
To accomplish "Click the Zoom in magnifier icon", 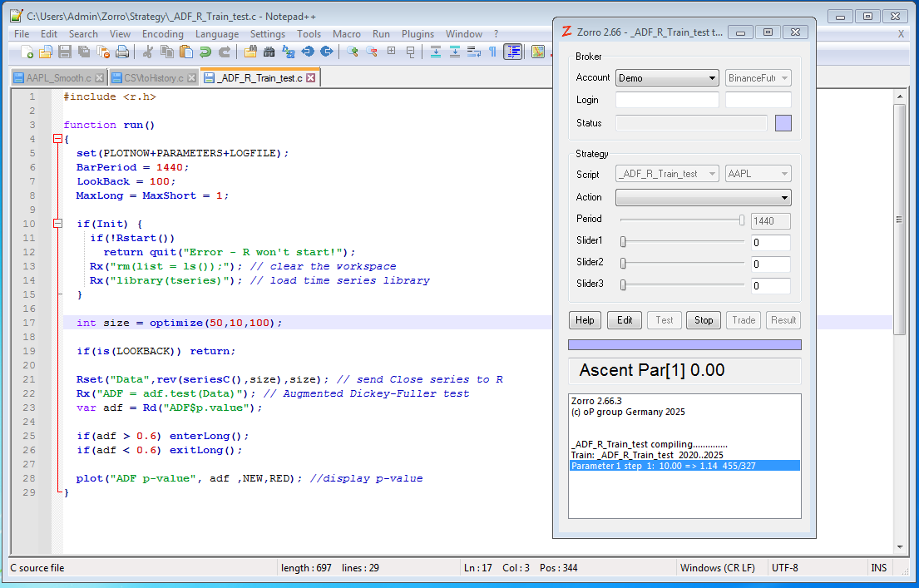I will [353, 52].
